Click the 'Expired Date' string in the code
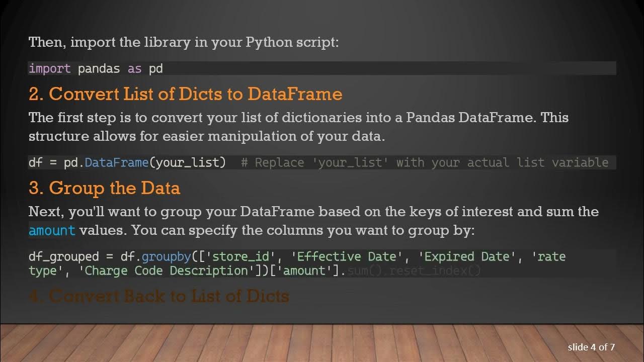Image resolution: width=644 pixels, height=362 pixels. point(467,256)
